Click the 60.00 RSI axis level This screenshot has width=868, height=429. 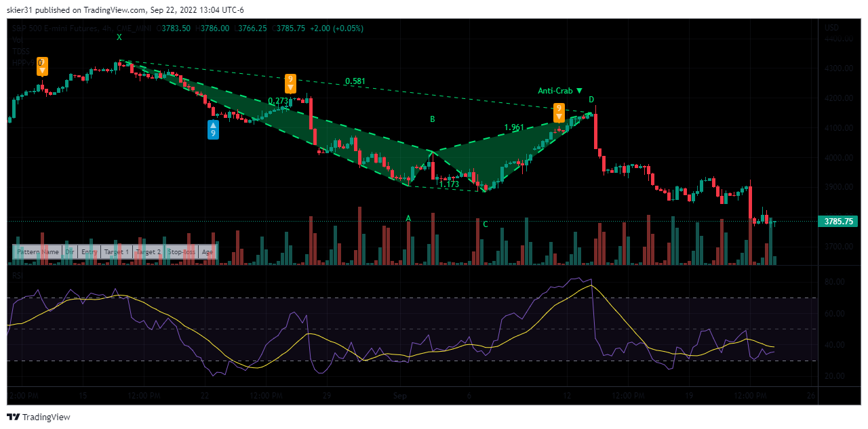pos(833,314)
